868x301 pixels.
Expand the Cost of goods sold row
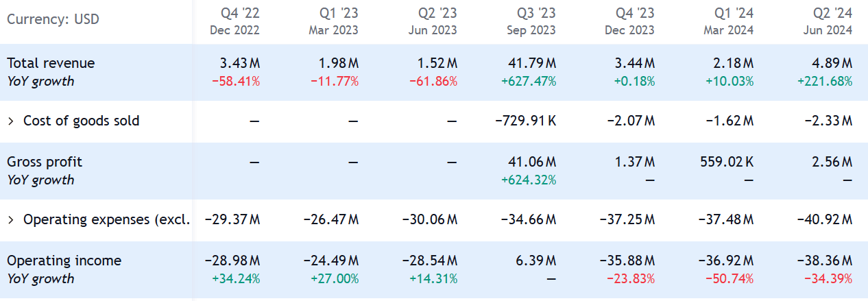click(x=11, y=121)
